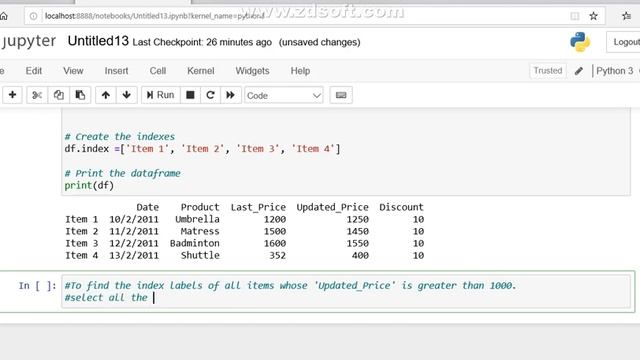Click the 'Last_Price' column header in output
Viewport: 640px width, 360px height.
(x=258, y=207)
